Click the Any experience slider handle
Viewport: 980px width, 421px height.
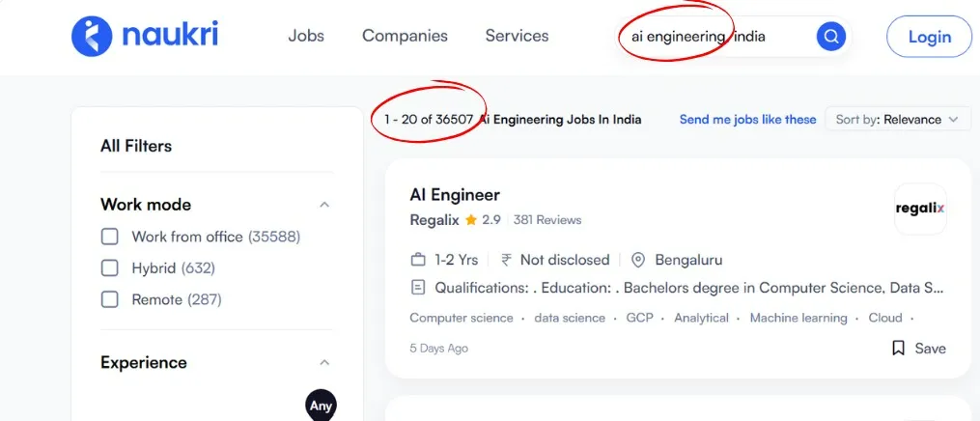click(x=321, y=406)
